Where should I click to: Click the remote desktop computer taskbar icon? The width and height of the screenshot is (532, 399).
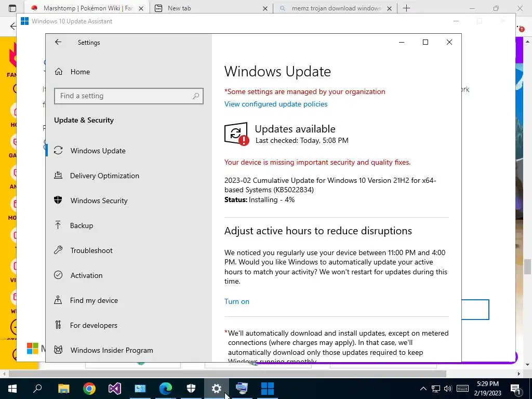(242, 389)
